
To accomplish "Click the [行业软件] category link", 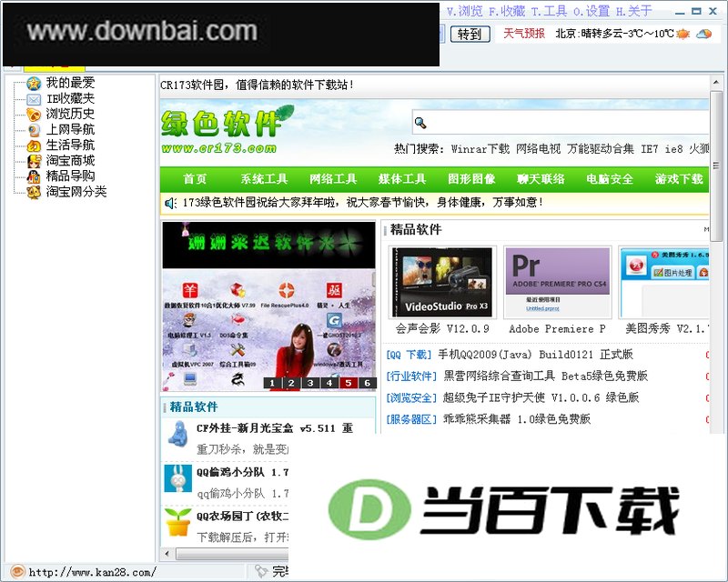I will 412,376.
